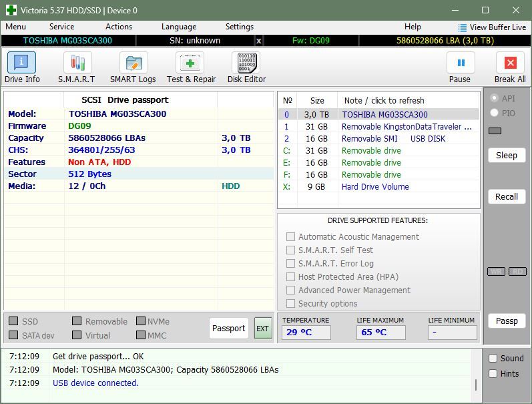Open SMART Logs folder icon
The image size is (532, 404).
(x=134, y=63)
